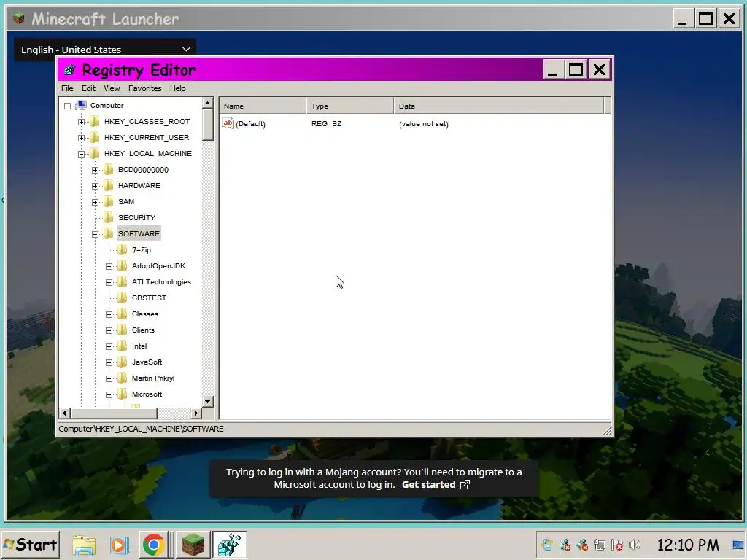747x560 pixels.
Task: Collapse the Microsoft key
Action: pyautogui.click(x=109, y=394)
